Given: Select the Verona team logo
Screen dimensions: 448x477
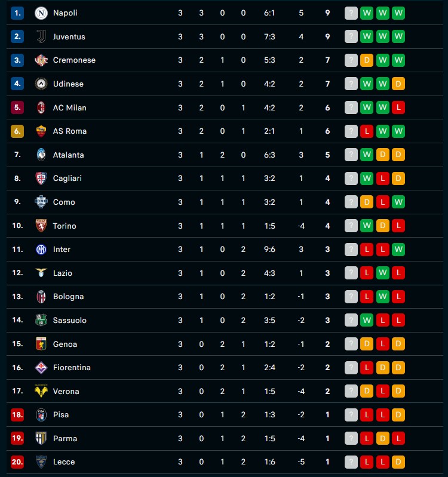Looking at the screenshot, I should coord(41,391).
